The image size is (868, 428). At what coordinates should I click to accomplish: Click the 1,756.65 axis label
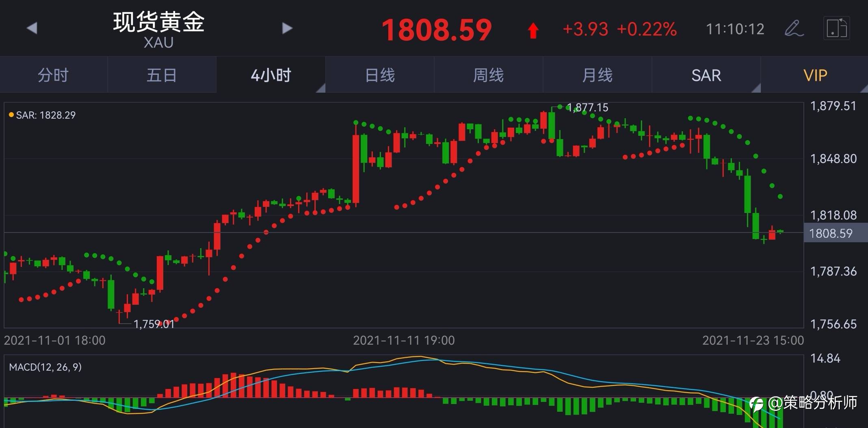(x=833, y=324)
